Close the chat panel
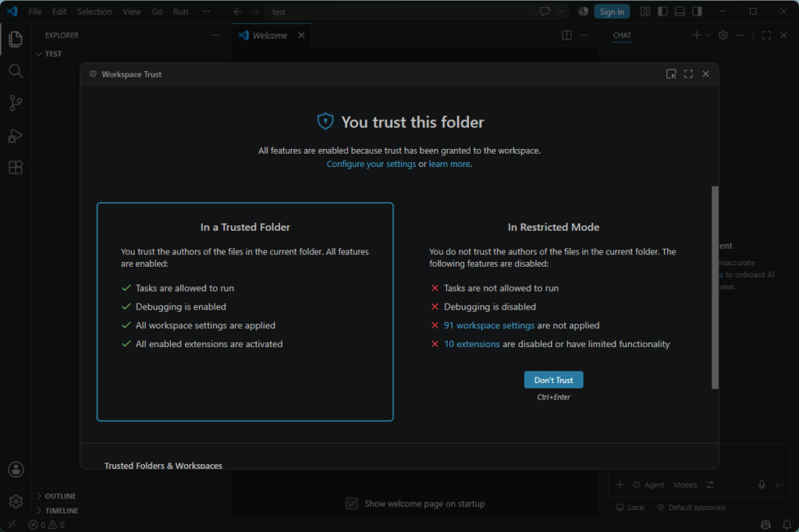 point(783,35)
